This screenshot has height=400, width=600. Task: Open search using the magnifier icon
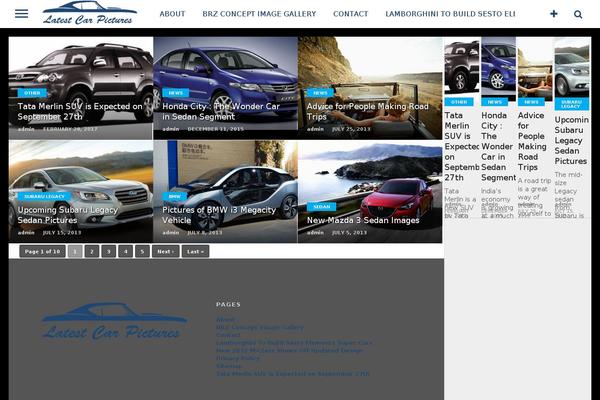pos(578,14)
